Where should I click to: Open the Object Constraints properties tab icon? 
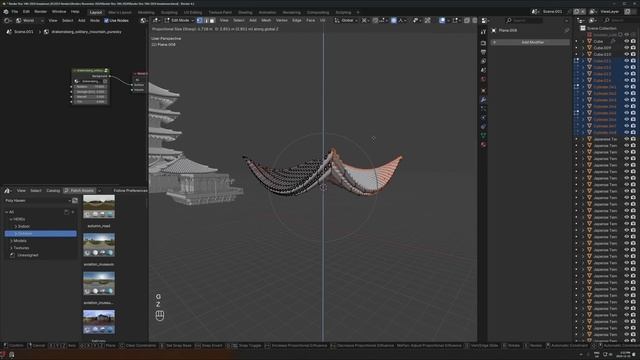click(483, 127)
